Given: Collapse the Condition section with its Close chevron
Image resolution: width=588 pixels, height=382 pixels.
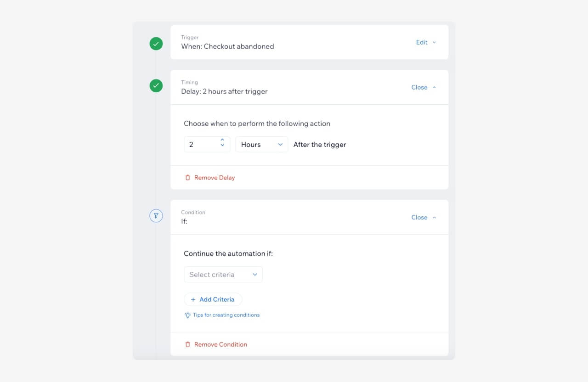Looking at the screenshot, I should [x=435, y=217].
